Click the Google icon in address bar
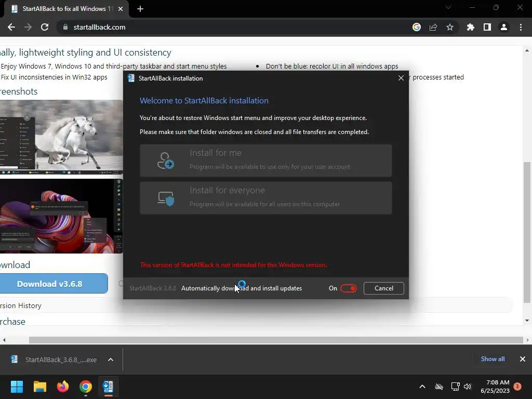Viewport: 532px width, 399px height. coord(417,27)
